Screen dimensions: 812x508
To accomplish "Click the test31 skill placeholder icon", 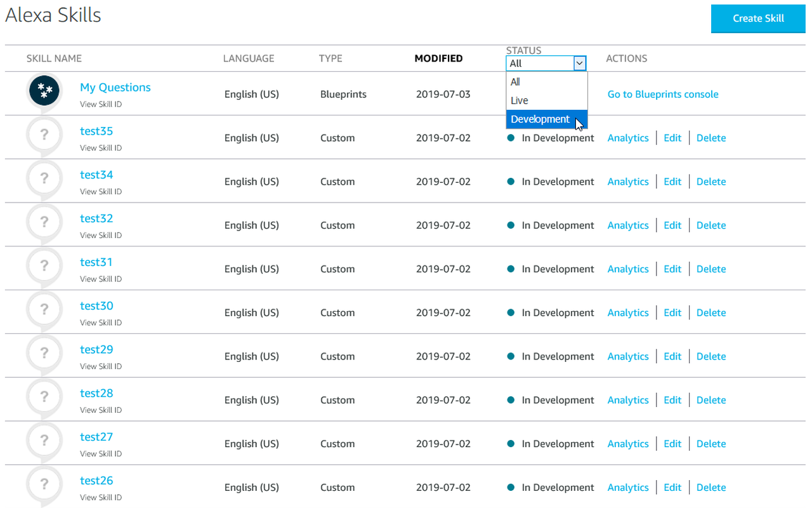I will pyautogui.click(x=44, y=267).
